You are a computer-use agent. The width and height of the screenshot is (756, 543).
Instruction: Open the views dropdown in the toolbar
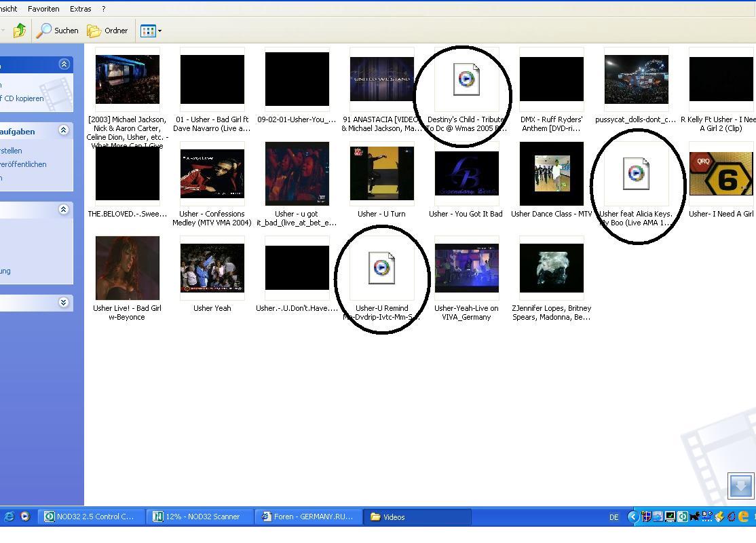pos(151,31)
